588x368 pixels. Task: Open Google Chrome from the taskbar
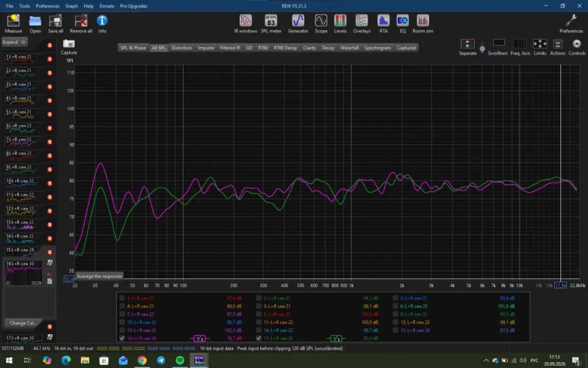pos(142,361)
